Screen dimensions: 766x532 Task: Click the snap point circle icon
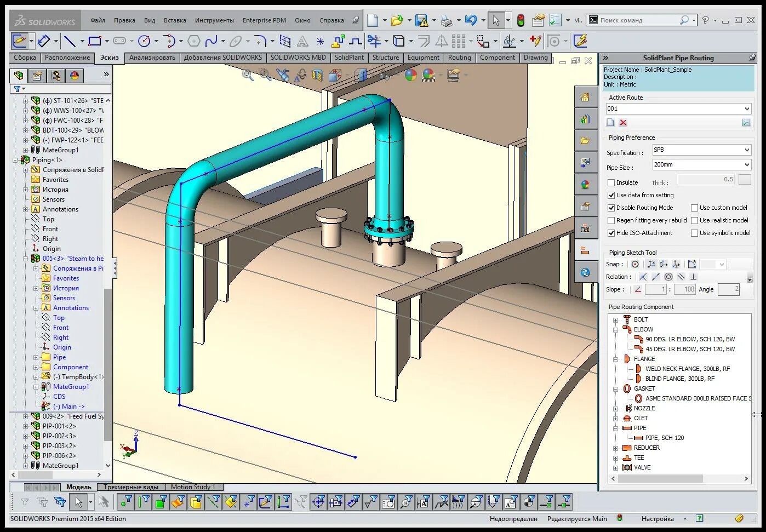tap(635, 264)
